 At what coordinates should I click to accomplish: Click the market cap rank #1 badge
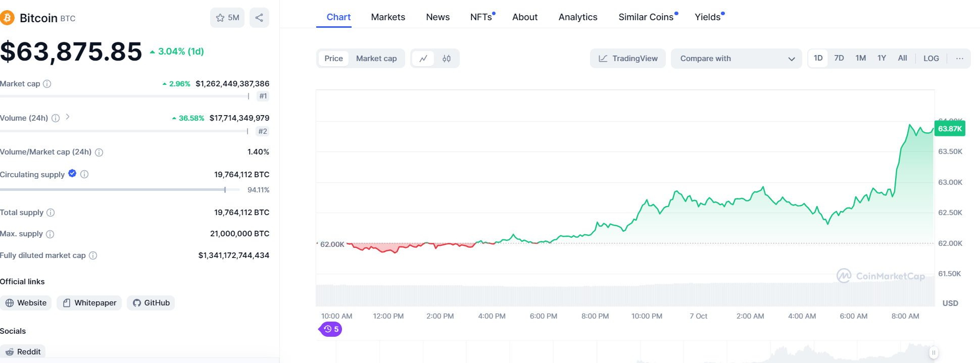tap(263, 96)
